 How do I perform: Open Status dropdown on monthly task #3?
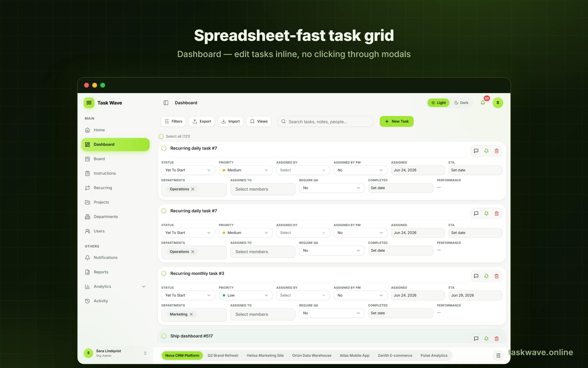(188, 295)
